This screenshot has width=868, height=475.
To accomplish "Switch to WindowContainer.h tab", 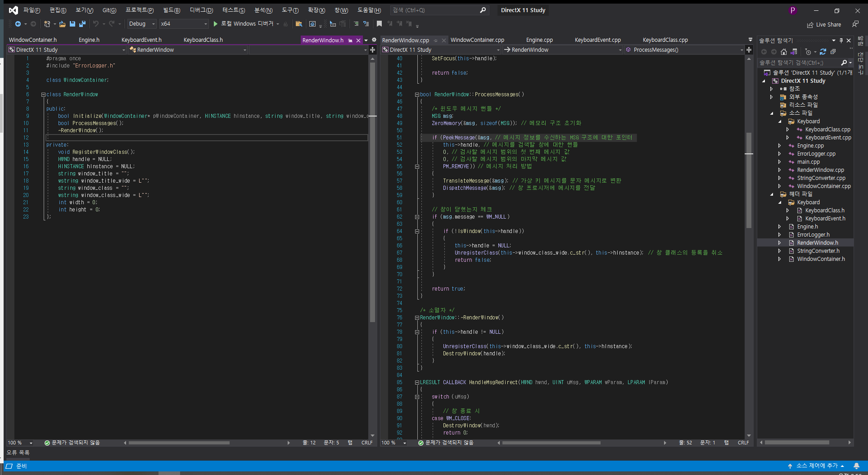I will [x=33, y=40].
